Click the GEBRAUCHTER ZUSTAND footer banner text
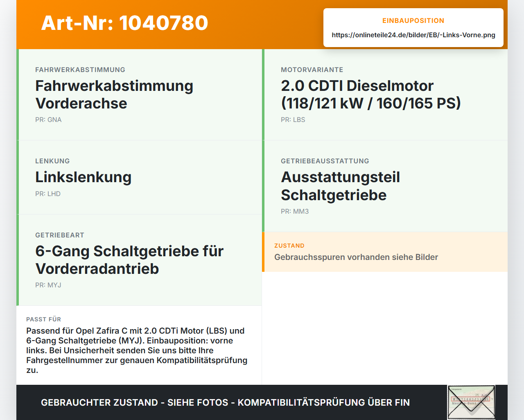Viewport: 524px width, 420px height. click(x=225, y=402)
